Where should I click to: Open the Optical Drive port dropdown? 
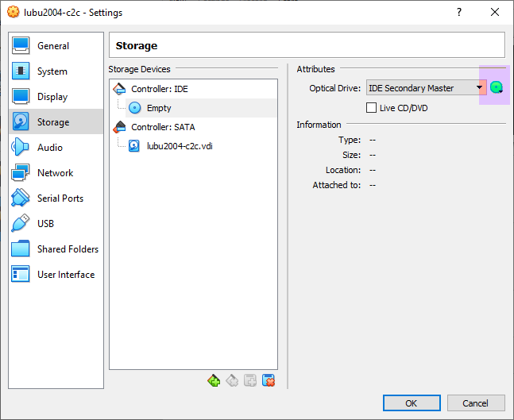(426, 88)
